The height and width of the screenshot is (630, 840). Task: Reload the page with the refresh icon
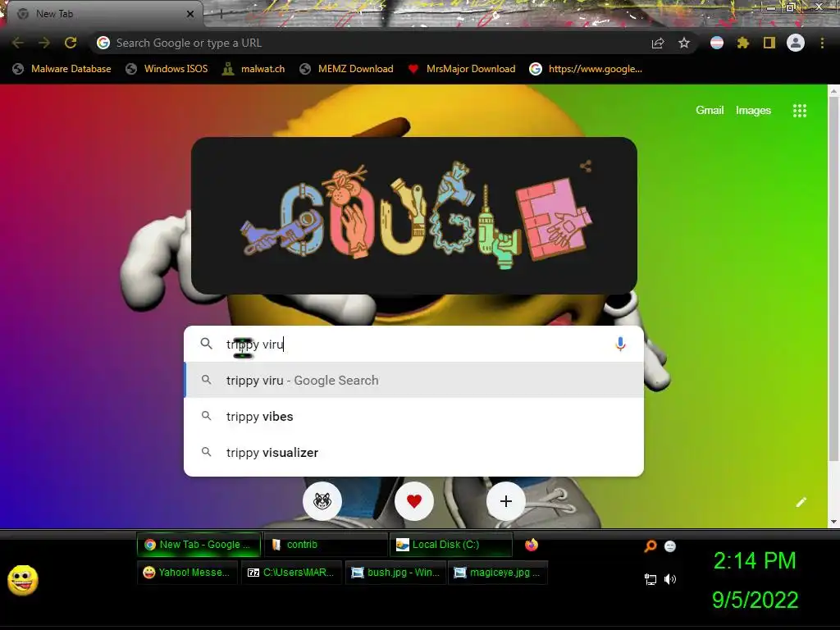[x=71, y=43]
